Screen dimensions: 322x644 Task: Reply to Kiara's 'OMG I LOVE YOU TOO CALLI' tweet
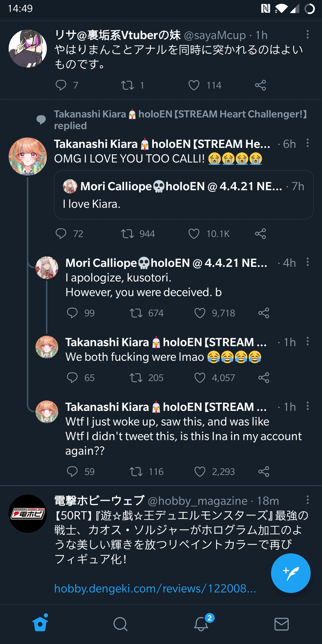[62, 234]
